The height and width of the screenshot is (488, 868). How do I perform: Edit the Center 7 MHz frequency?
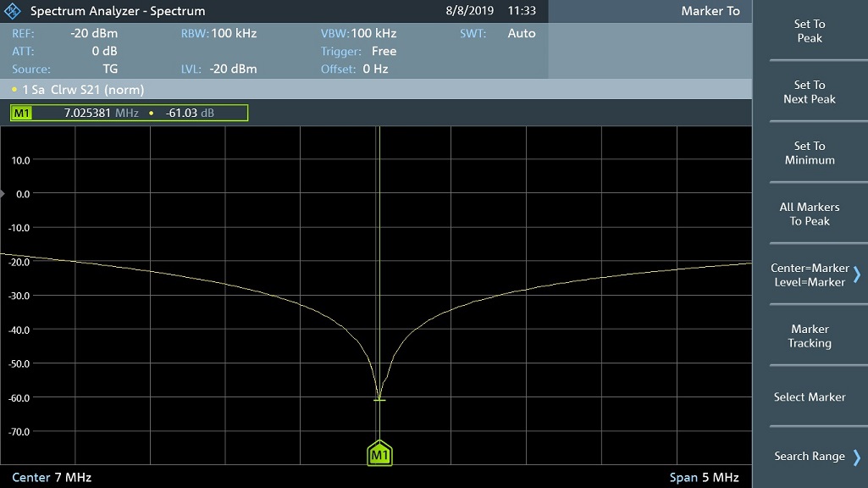coord(52,478)
